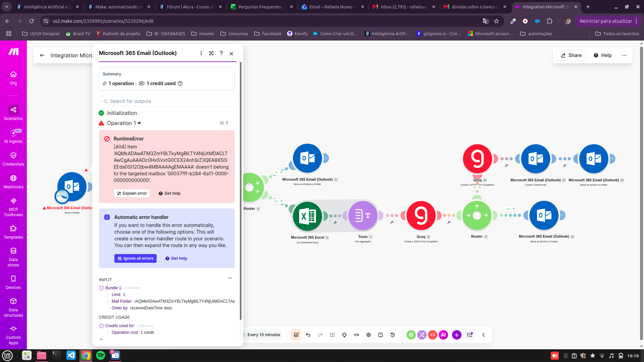Open Credentials in the sidebar
Viewport: 644px width, 362px height.
[13, 159]
